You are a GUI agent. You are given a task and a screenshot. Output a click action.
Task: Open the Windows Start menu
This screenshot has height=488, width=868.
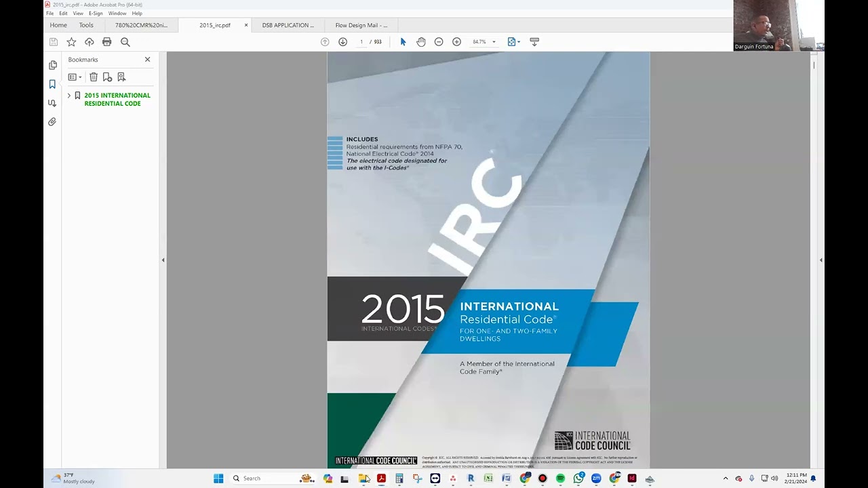[x=218, y=479]
